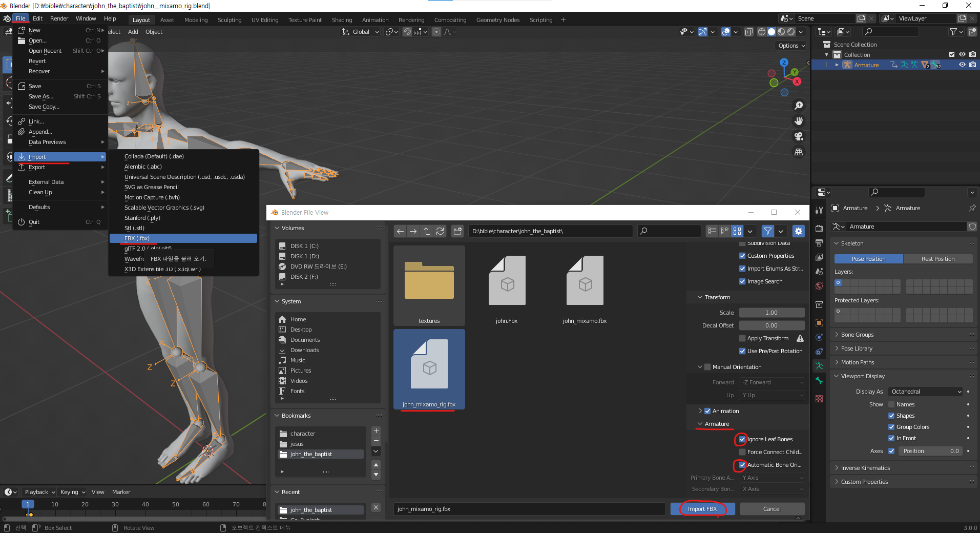Expand the Bone Groups panel
This screenshot has height=533, width=980.
tap(837, 335)
